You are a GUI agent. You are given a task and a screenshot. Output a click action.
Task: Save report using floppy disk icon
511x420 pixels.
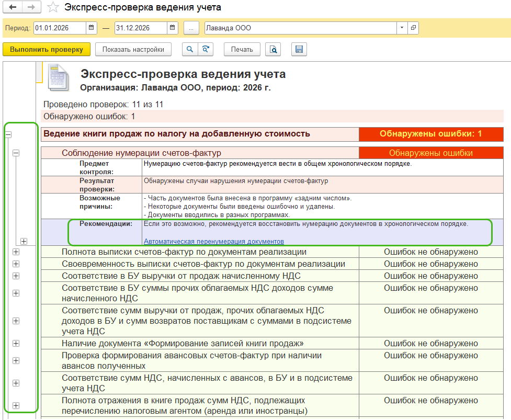coord(299,50)
